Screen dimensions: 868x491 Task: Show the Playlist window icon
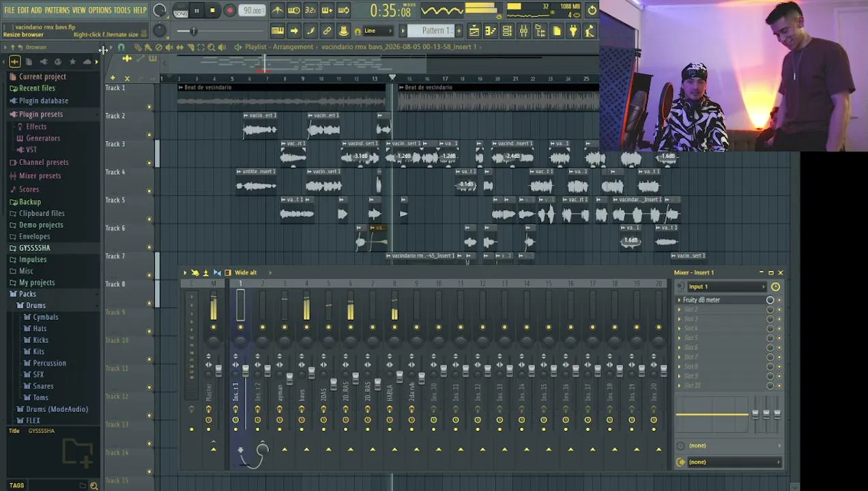(474, 31)
